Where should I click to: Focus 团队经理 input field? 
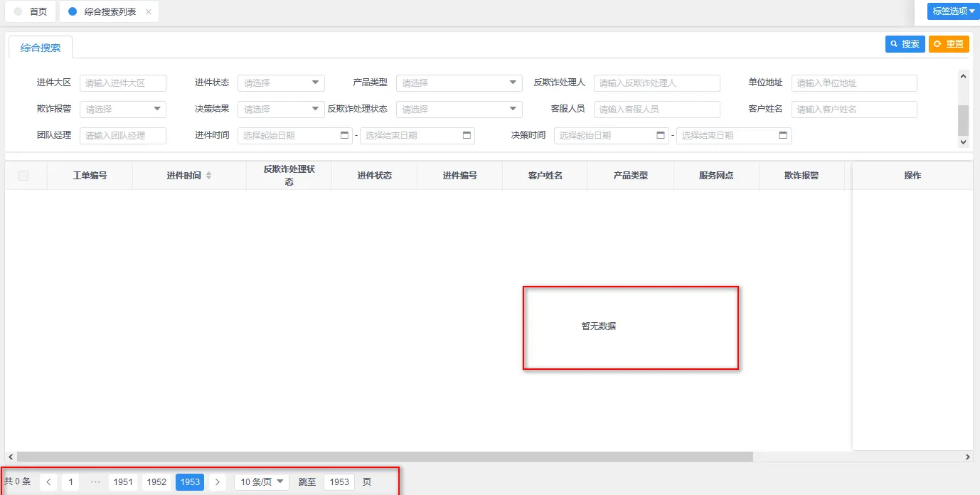123,136
